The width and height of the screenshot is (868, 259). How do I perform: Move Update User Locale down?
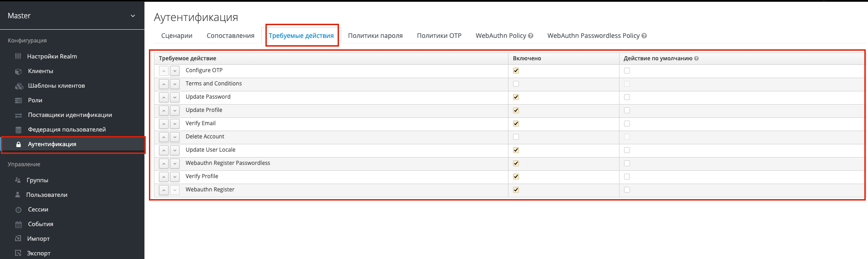point(175,150)
